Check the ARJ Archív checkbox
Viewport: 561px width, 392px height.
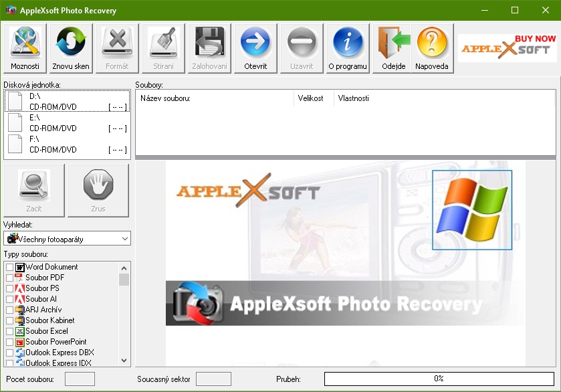(9, 310)
